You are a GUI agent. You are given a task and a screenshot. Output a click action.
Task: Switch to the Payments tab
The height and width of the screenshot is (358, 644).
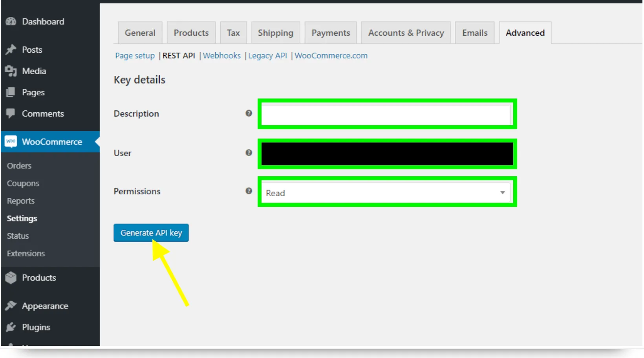331,33
